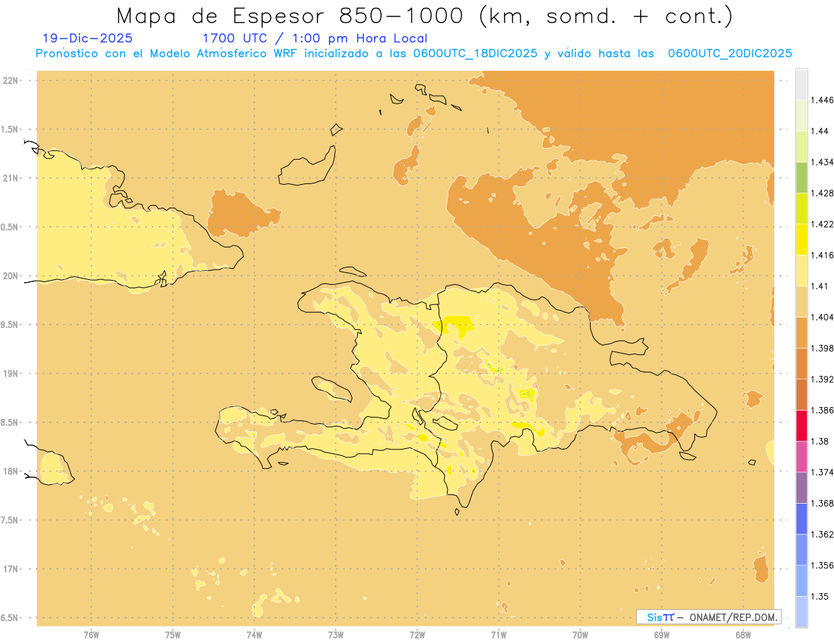834x644 pixels.
Task: Click the '72W' longitude label
Action: (x=417, y=635)
